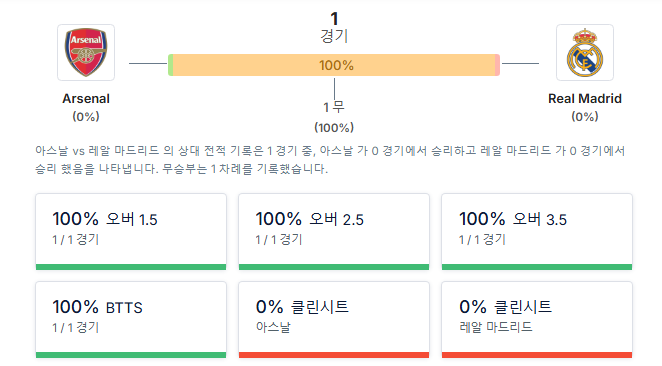The width and height of the screenshot is (662, 366).
Task: Select the 오버 3.5 stat card
Action: 537,231
